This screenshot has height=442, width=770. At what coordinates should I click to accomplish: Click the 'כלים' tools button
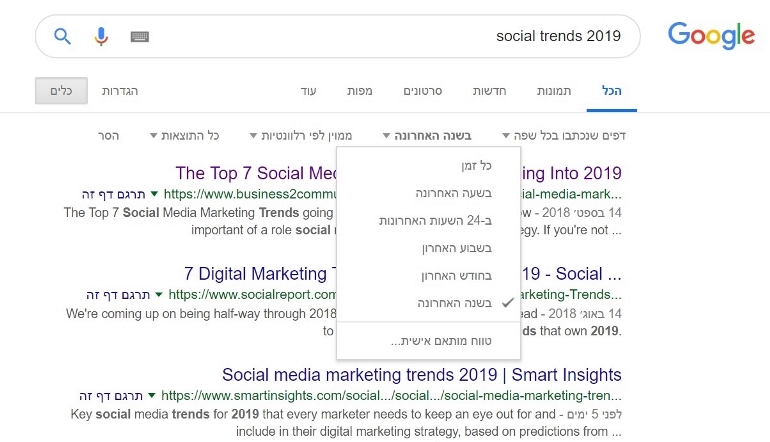click(x=61, y=91)
